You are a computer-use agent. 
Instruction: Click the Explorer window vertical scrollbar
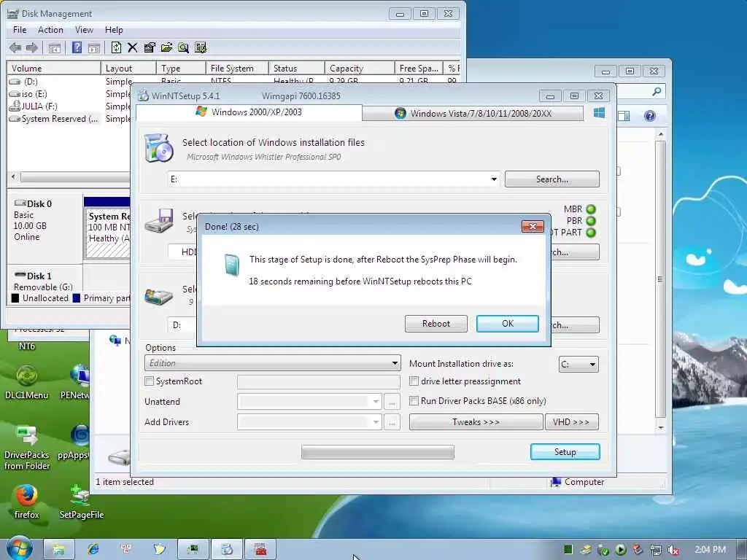pos(660,281)
